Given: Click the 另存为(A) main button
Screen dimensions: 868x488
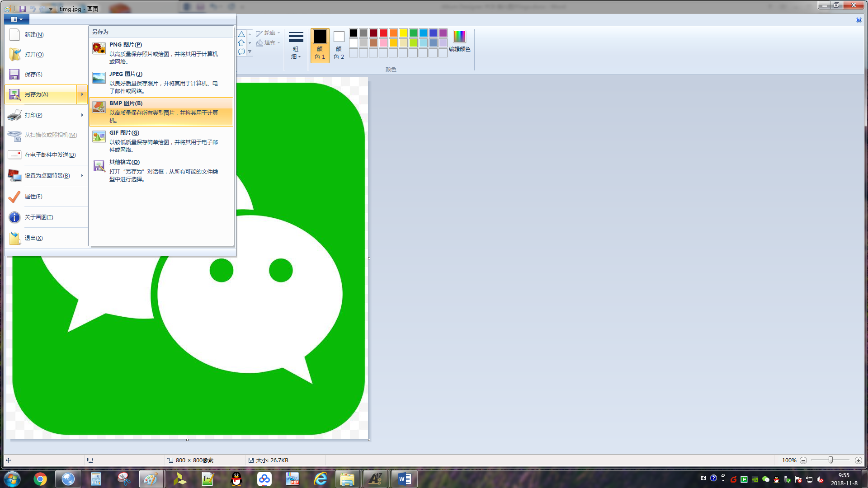Looking at the screenshot, I should click(41, 94).
